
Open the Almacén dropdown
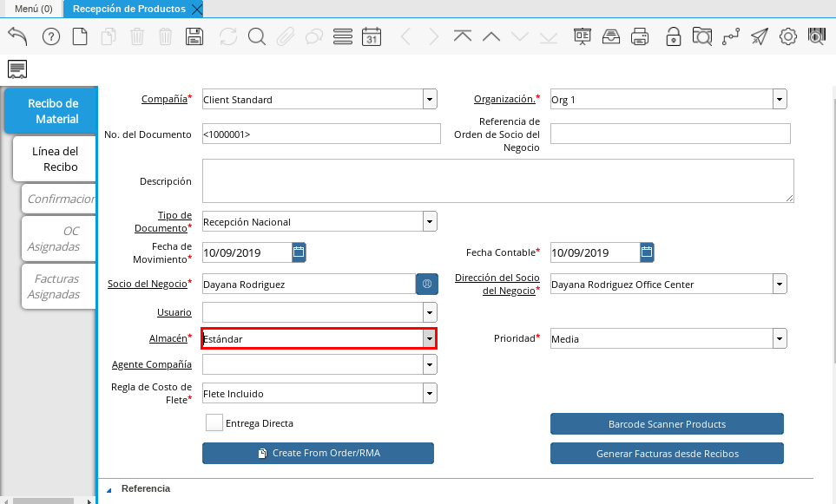click(x=429, y=338)
